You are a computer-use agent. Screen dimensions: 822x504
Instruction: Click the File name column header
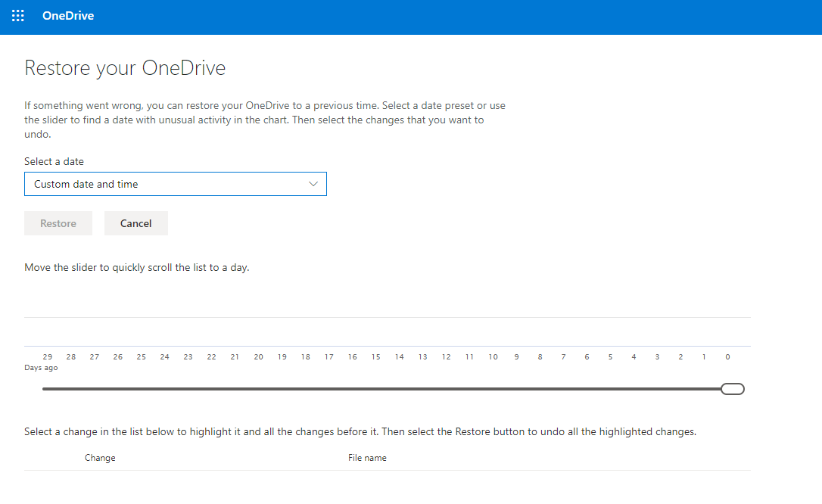coord(367,458)
